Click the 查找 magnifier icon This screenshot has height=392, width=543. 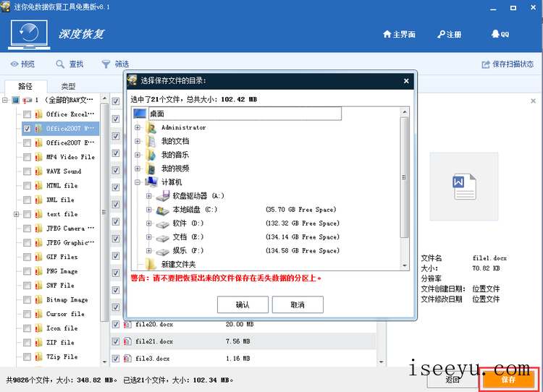pyautogui.click(x=60, y=64)
